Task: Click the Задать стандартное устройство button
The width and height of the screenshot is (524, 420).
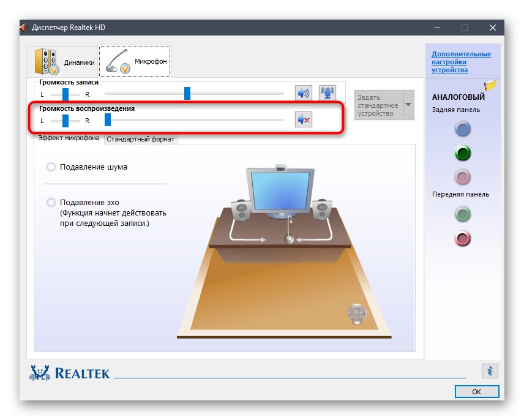Action: click(379, 105)
